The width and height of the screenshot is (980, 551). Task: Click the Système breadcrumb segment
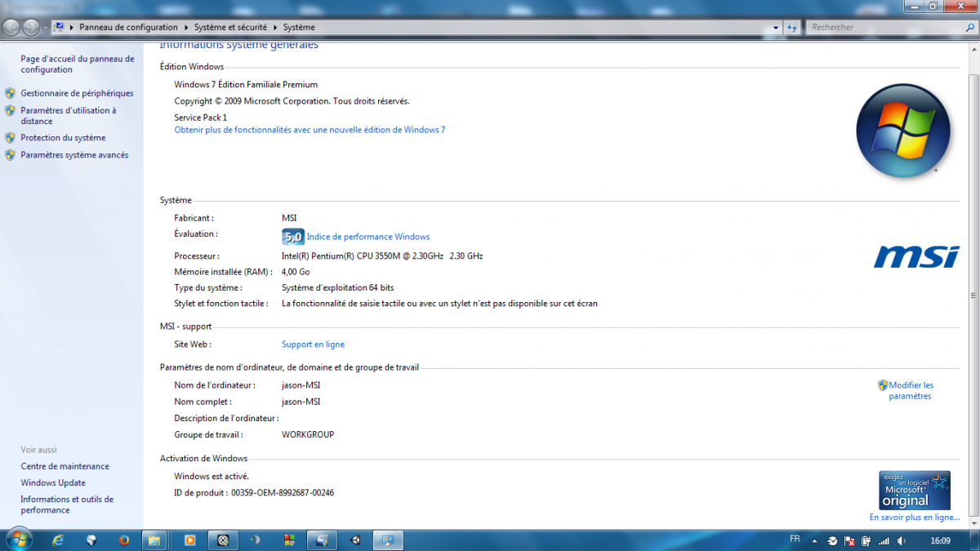click(299, 27)
